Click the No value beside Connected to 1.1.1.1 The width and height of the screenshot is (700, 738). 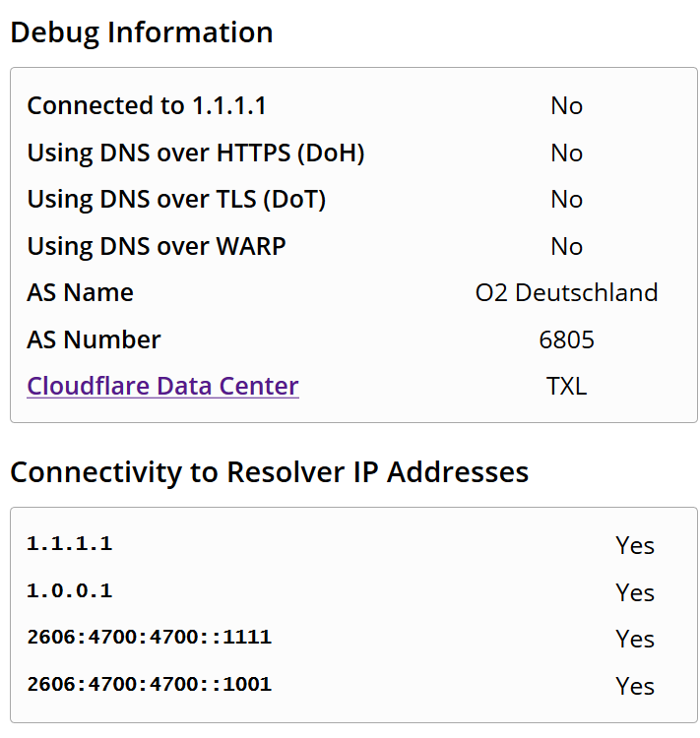566,106
